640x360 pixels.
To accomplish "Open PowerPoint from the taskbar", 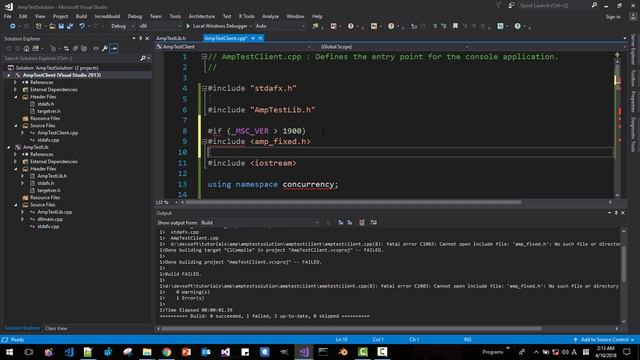I will click(x=186, y=352).
